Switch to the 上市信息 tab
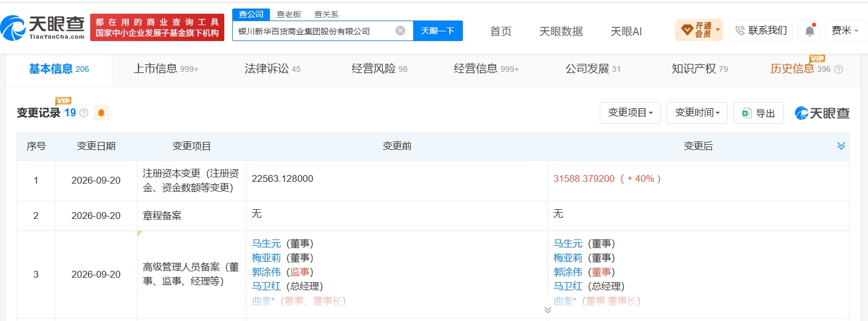 (x=165, y=69)
